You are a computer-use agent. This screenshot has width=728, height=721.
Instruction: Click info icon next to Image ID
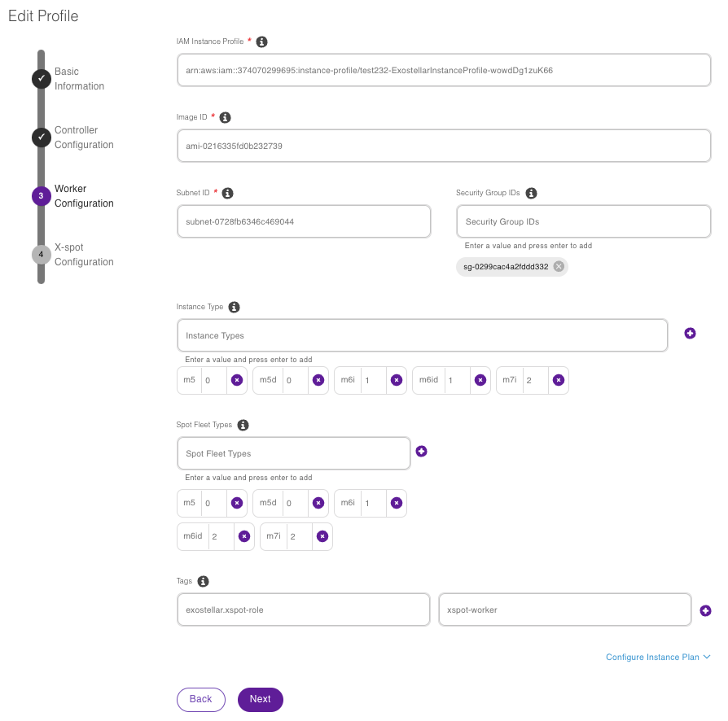tap(226, 117)
